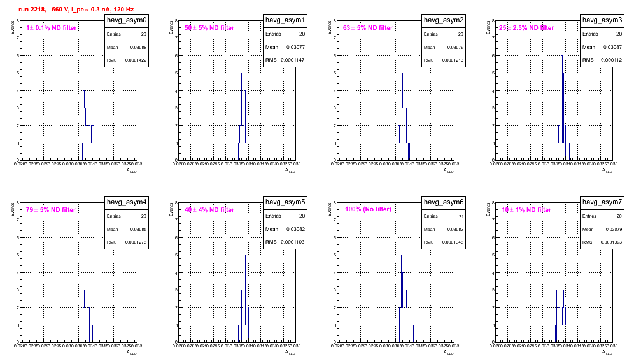Click the RMS value 0.000112

click(611, 60)
